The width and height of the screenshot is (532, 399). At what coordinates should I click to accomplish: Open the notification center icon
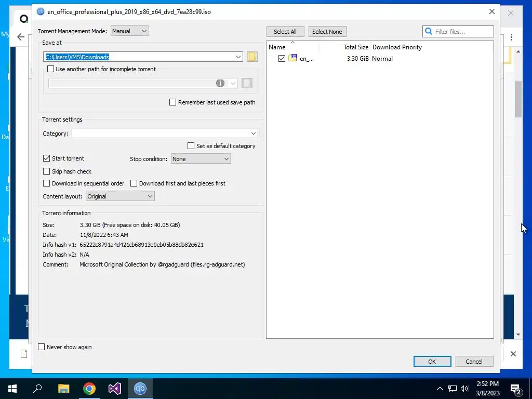click(516, 389)
